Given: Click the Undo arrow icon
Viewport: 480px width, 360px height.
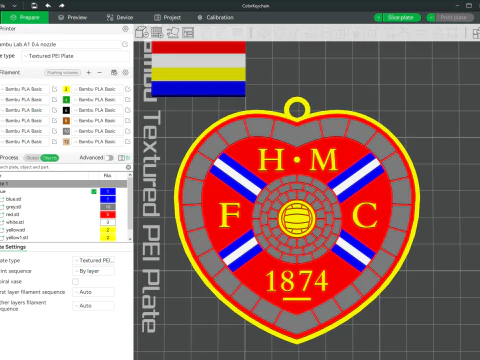Looking at the screenshot, I should pos(48,6).
